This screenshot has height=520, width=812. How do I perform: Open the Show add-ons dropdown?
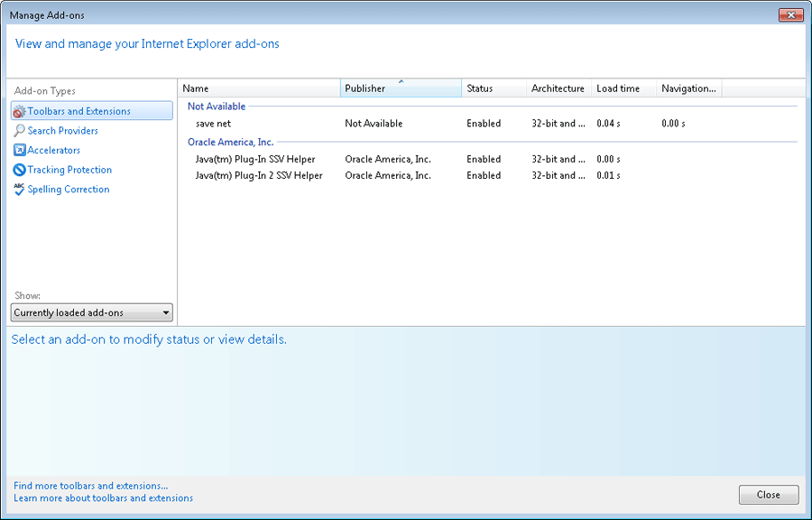click(x=91, y=313)
